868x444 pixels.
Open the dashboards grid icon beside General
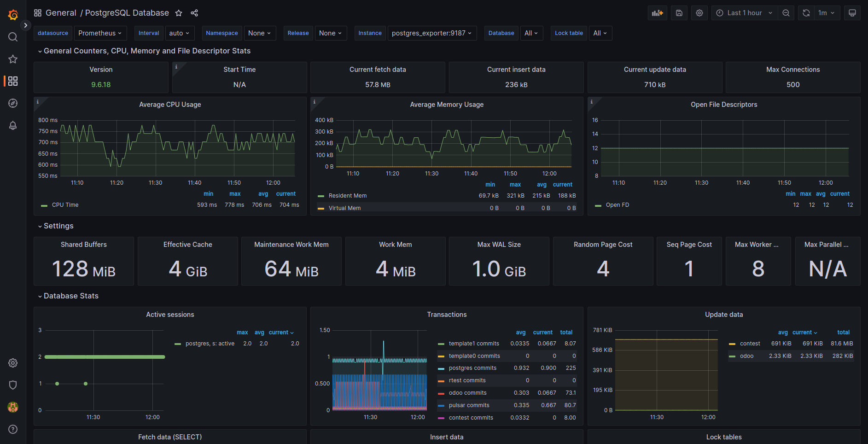(x=38, y=13)
